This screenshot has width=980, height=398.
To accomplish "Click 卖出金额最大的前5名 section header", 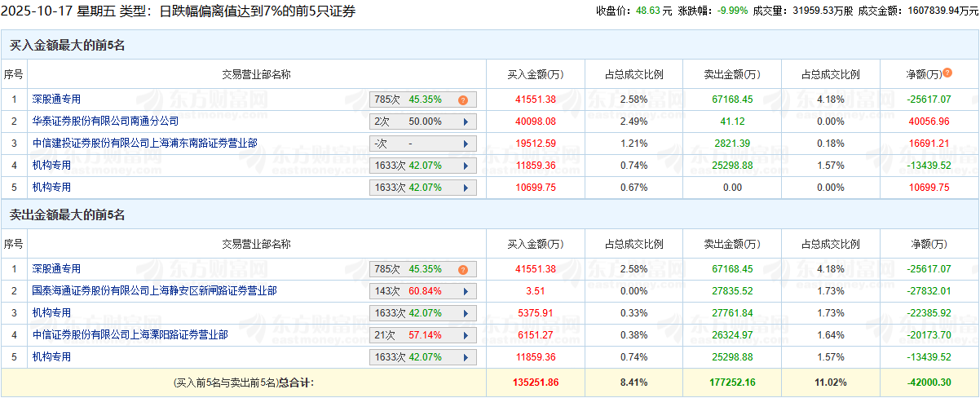I will pyautogui.click(x=67, y=215).
